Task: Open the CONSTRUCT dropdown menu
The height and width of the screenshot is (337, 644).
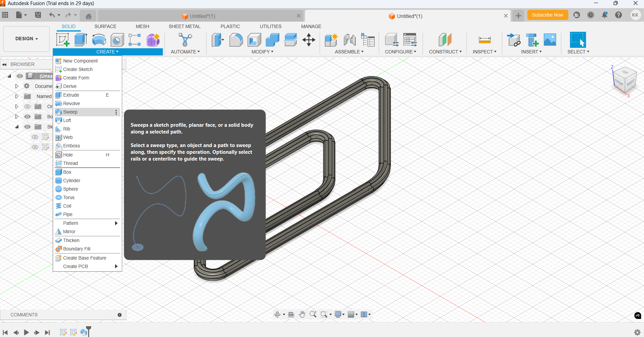Action: pos(445,52)
